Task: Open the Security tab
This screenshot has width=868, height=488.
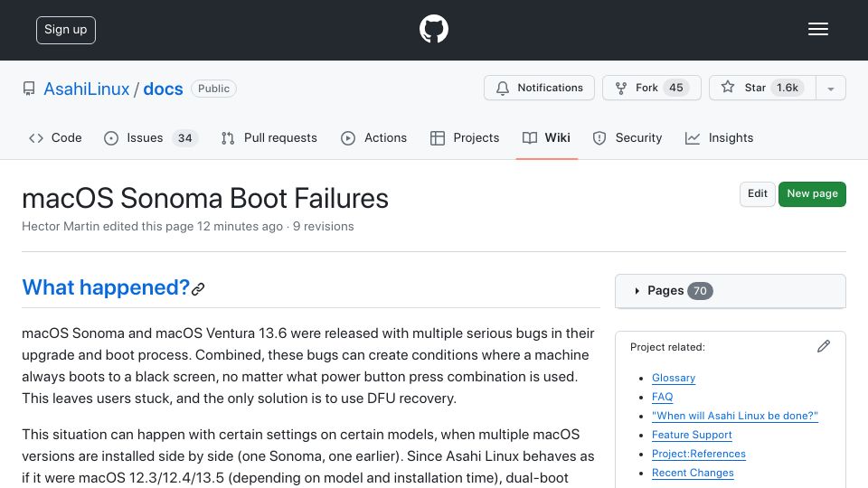Action: pos(627,137)
